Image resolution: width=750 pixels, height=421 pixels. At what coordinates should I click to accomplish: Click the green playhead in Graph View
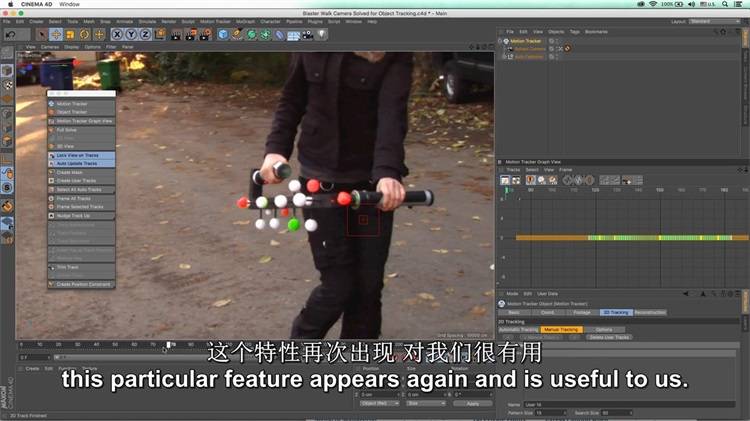[506, 191]
